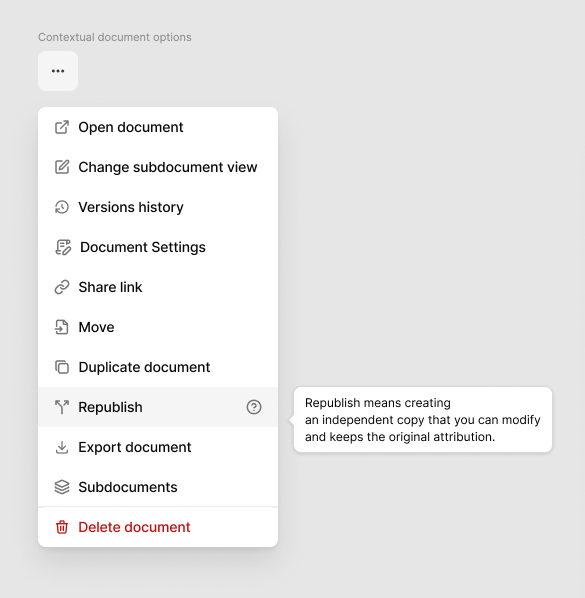The width and height of the screenshot is (585, 598).
Task: Click the Document Settings script-edit icon
Action: [63, 247]
